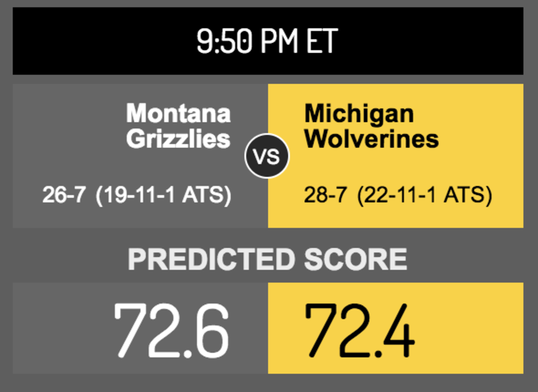Screen dimensions: 538x392
Task: Click the Michigan Wolverines team name
Action: (x=372, y=125)
